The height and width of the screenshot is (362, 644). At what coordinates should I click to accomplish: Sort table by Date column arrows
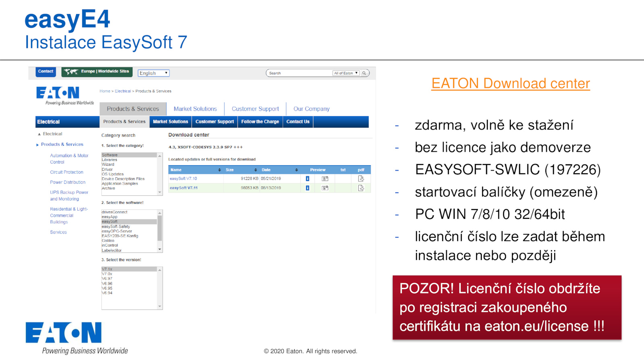[x=297, y=170]
